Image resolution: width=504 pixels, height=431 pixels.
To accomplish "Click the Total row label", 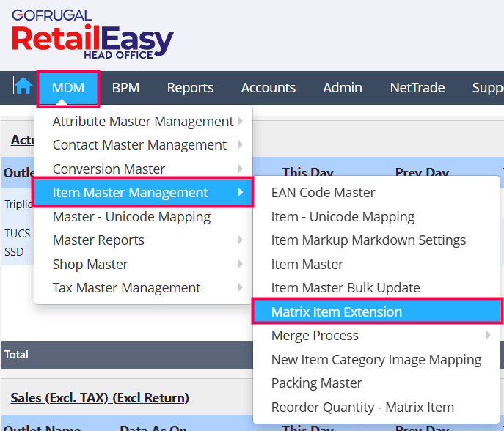I will (x=16, y=355).
